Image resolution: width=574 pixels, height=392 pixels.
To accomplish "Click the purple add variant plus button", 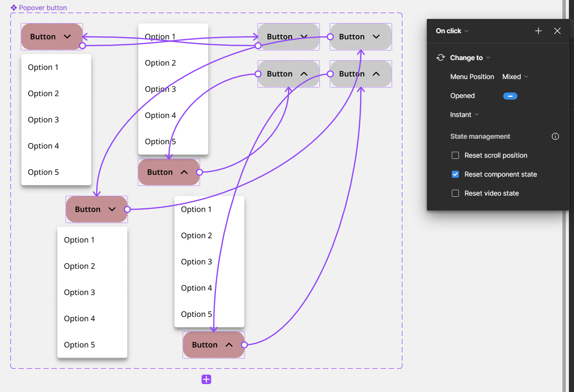I will (x=206, y=379).
